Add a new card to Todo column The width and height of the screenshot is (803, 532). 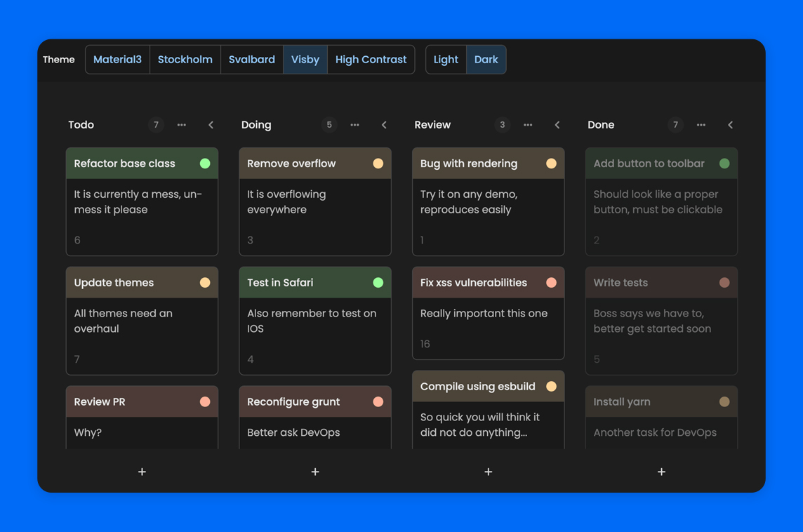[x=142, y=472]
